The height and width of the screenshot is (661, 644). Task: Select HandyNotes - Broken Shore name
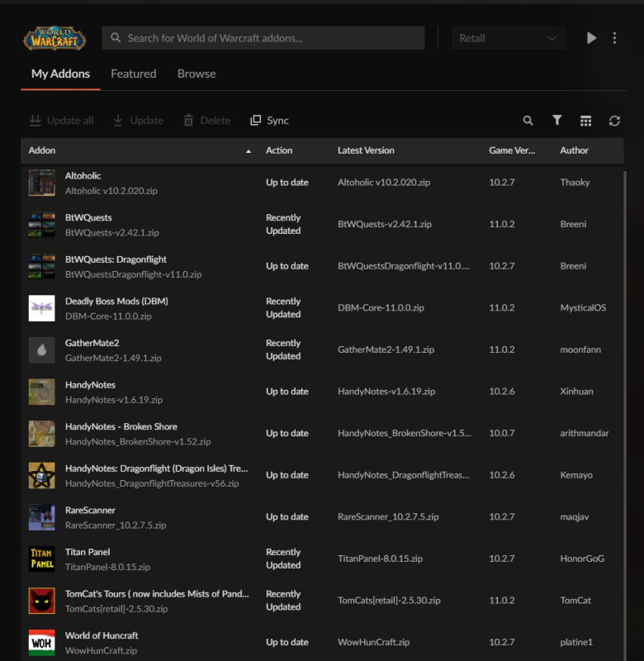click(121, 426)
